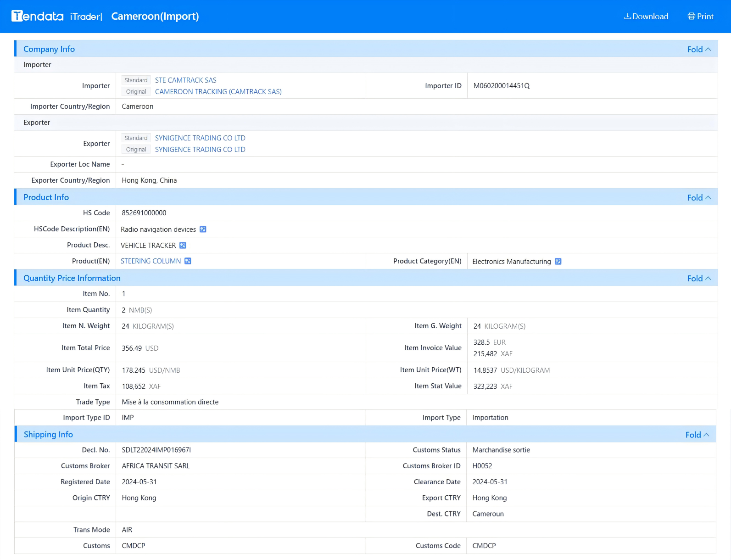Image resolution: width=731 pixels, height=560 pixels.
Task: Fold the Quantity Price Information section
Action: point(699,278)
